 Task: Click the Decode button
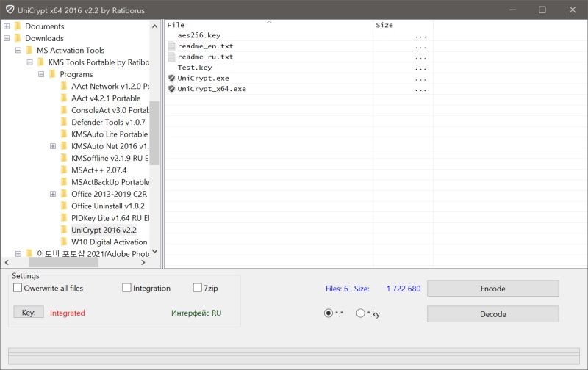point(492,313)
